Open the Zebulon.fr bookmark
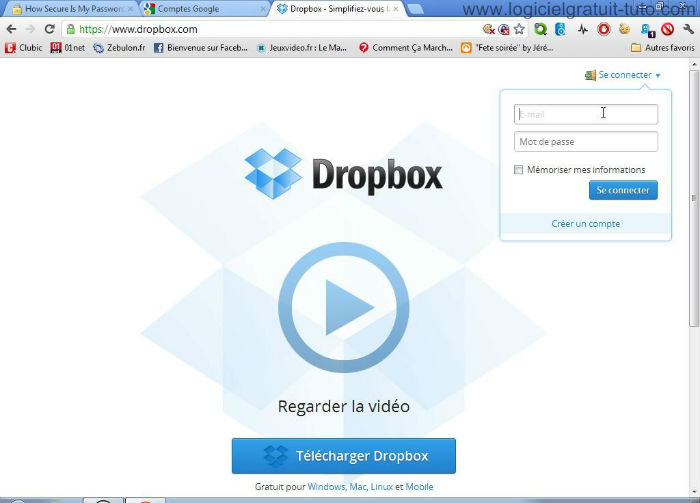The image size is (700, 503). pyautogui.click(x=119, y=48)
